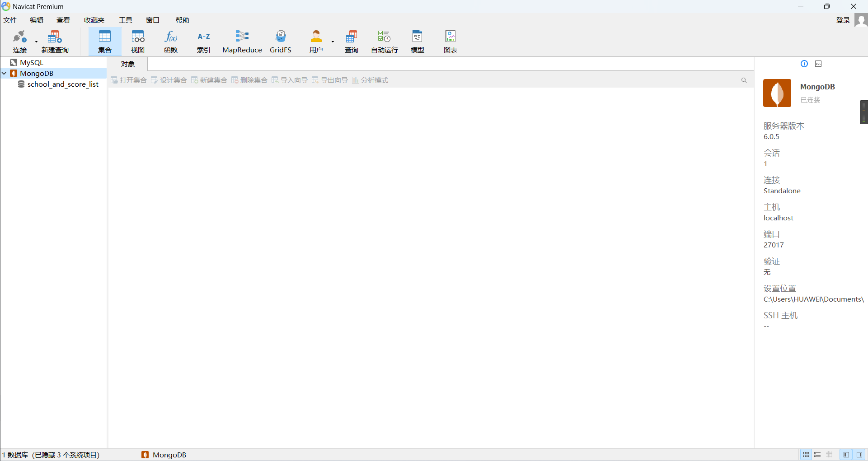Open the 帮助 menu
868x461 pixels.
click(x=183, y=20)
